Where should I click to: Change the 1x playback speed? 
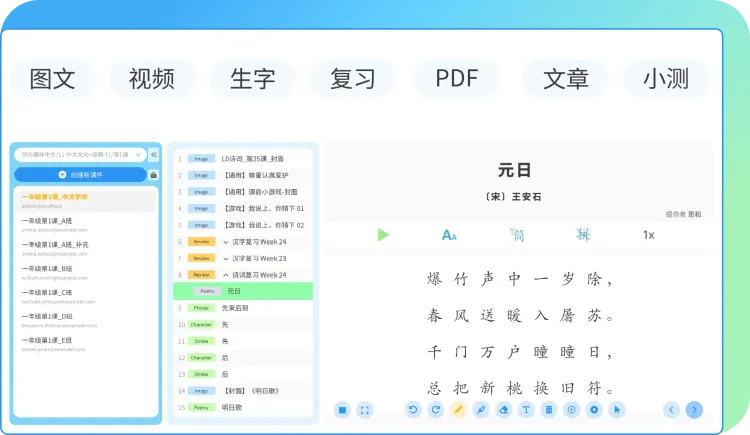pos(648,235)
